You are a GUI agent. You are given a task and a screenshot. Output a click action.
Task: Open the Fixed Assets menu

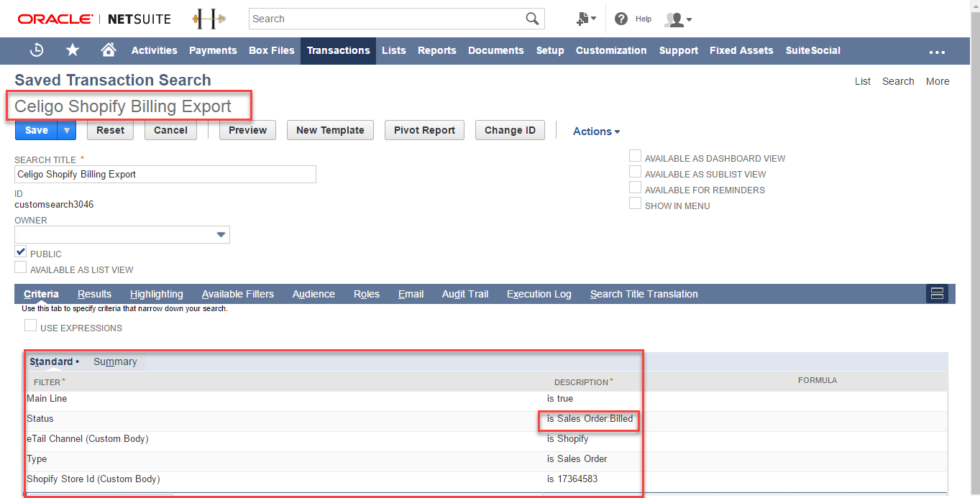coord(741,50)
